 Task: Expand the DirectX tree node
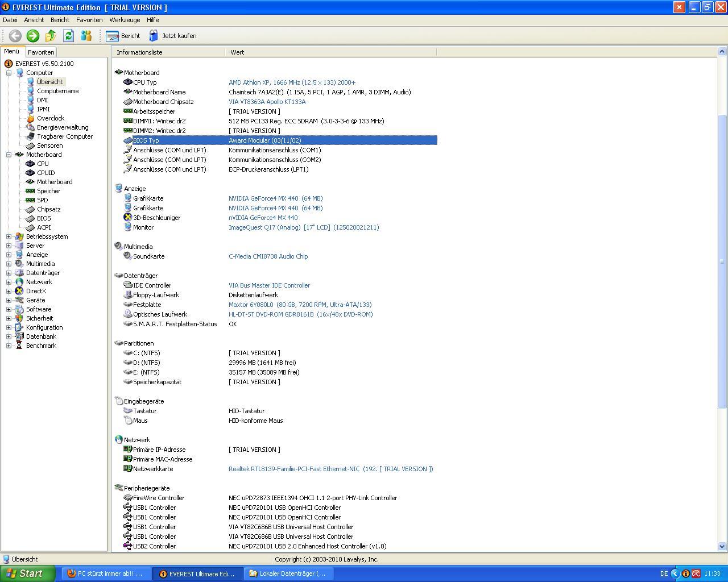point(9,291)
